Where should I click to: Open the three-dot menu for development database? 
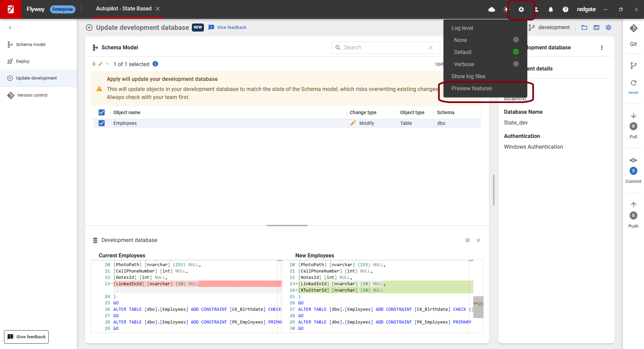point(601,48)
